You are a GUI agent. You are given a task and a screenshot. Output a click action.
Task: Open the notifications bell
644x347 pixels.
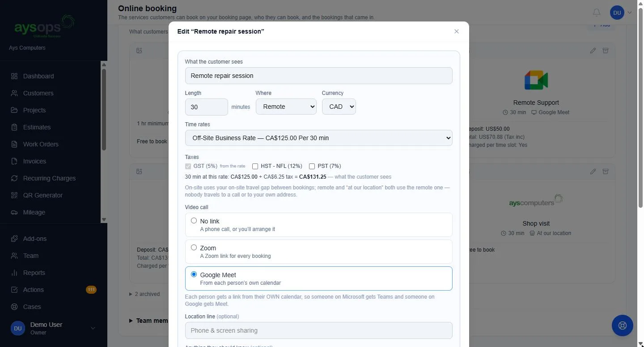coord(597,13)
